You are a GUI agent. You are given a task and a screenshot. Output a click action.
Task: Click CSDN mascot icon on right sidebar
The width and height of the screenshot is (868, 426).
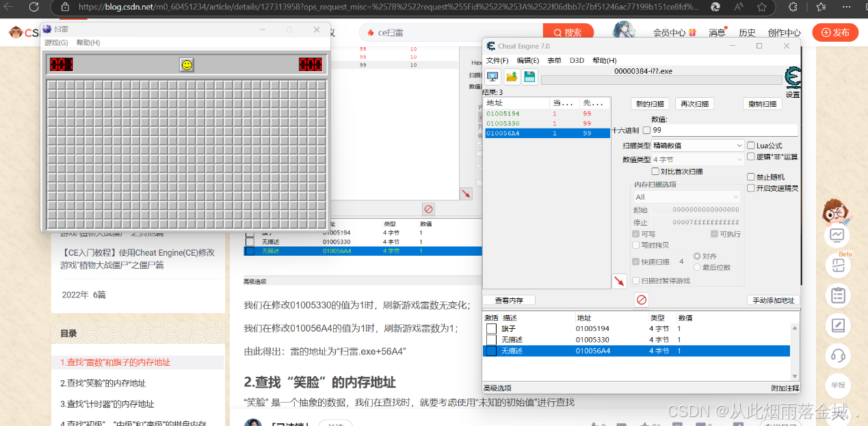[x=835, y=211]
